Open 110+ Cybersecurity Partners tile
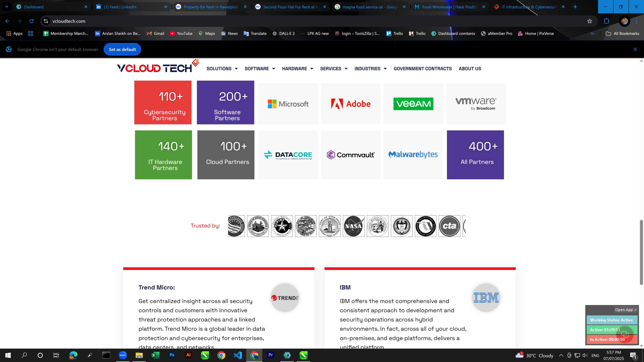 coord(163,102)
